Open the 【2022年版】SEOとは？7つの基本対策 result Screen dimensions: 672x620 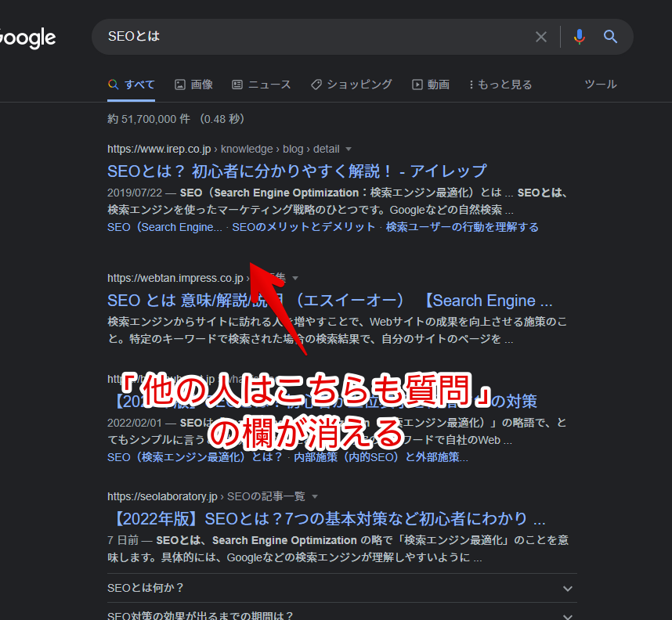coord(328,519)
